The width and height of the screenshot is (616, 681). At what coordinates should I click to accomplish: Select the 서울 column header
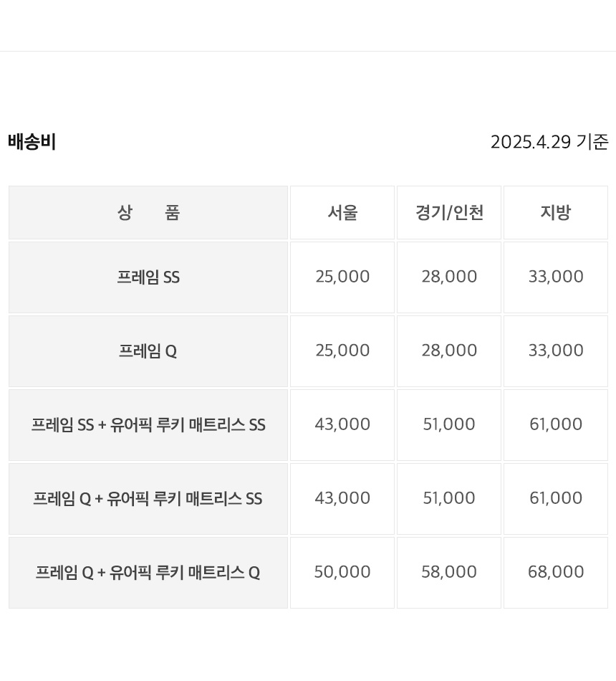[x=342, y=213]
